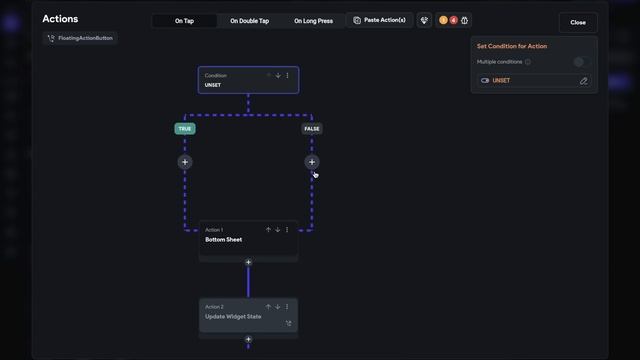Open the debug bug icon in toolbar
The height and width of the screenshot is (360, 640).
464,20
